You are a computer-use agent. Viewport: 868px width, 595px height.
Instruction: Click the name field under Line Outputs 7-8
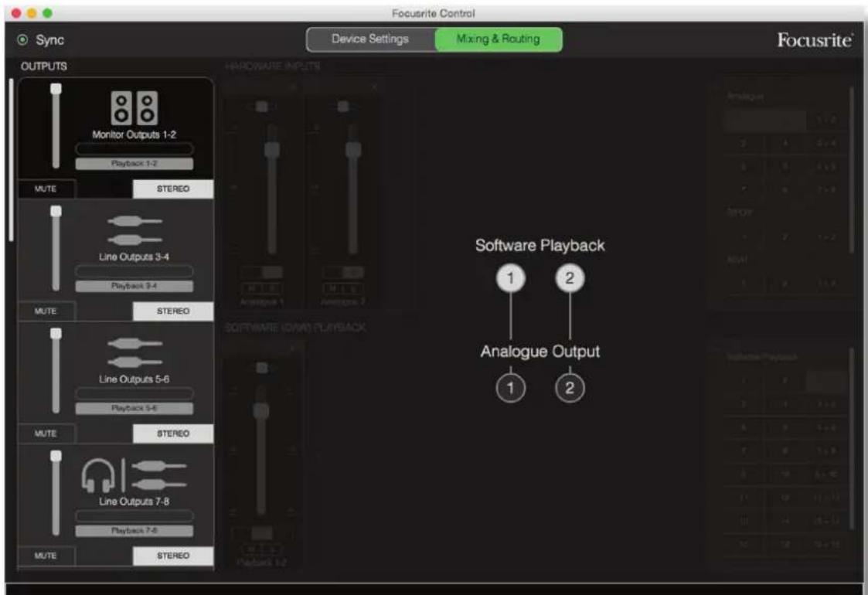[134, 516]
